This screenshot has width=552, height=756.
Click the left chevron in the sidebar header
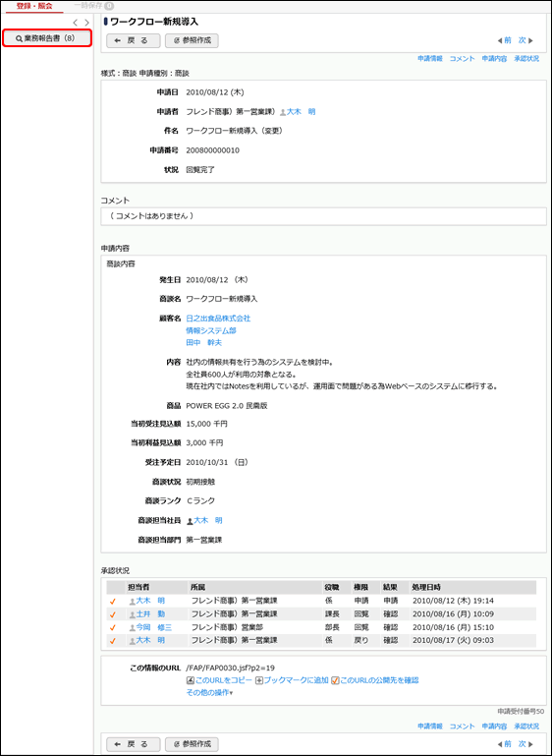click(x=76, y=23)
